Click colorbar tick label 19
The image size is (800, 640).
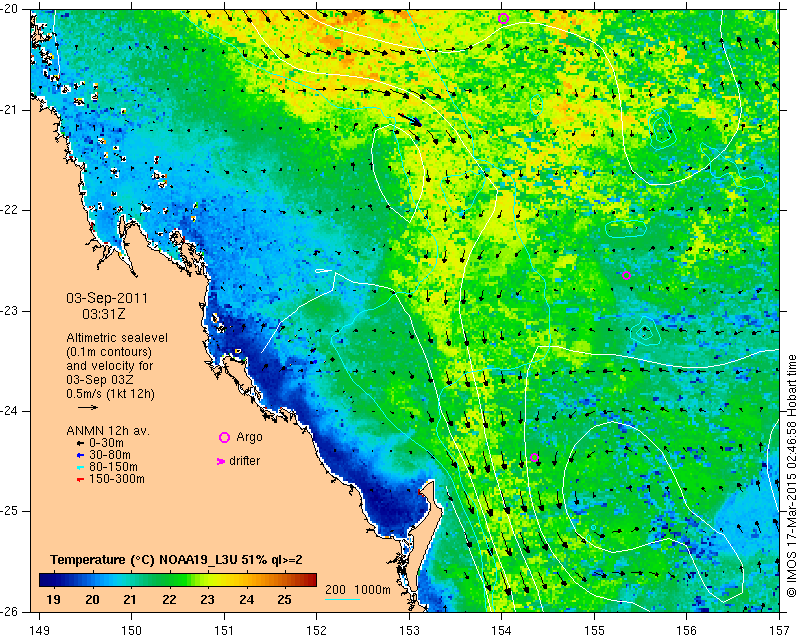[53, 599]
